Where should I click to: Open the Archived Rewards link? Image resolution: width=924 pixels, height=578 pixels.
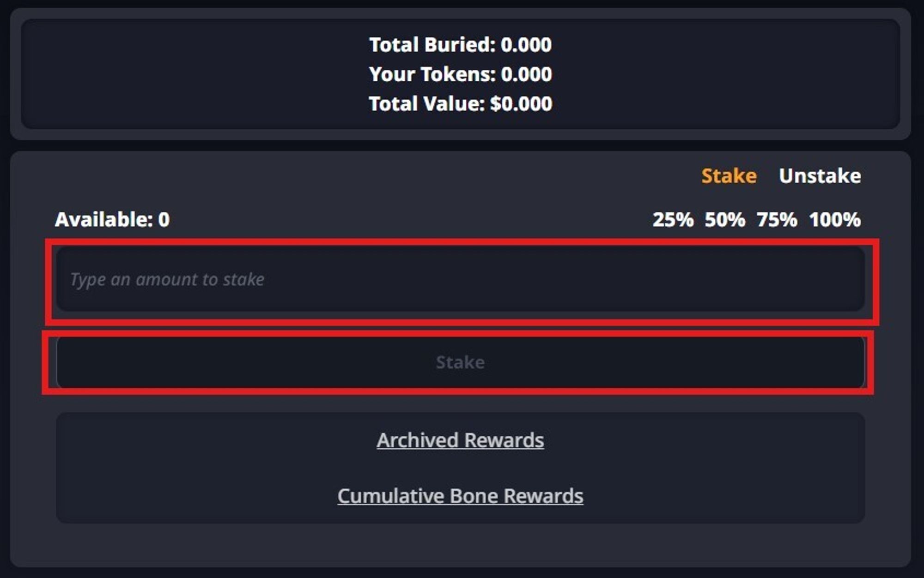coord(460,440)
